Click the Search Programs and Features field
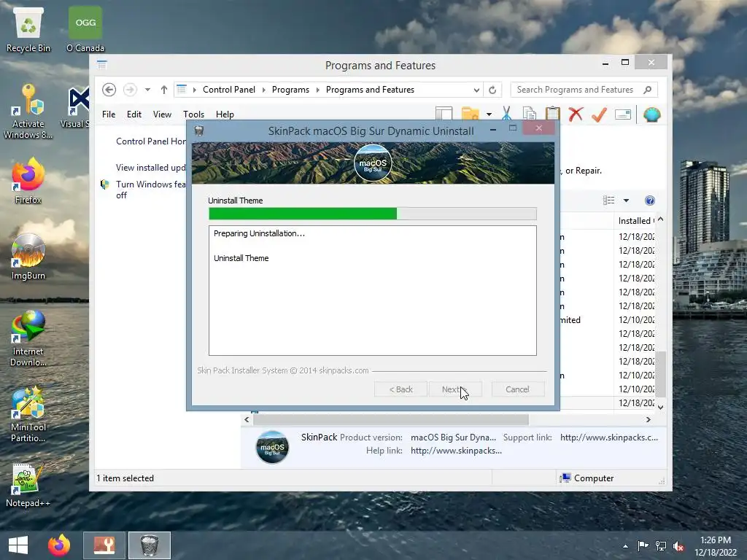Screen dimensions: 747x560 click(x=584, y=90)
